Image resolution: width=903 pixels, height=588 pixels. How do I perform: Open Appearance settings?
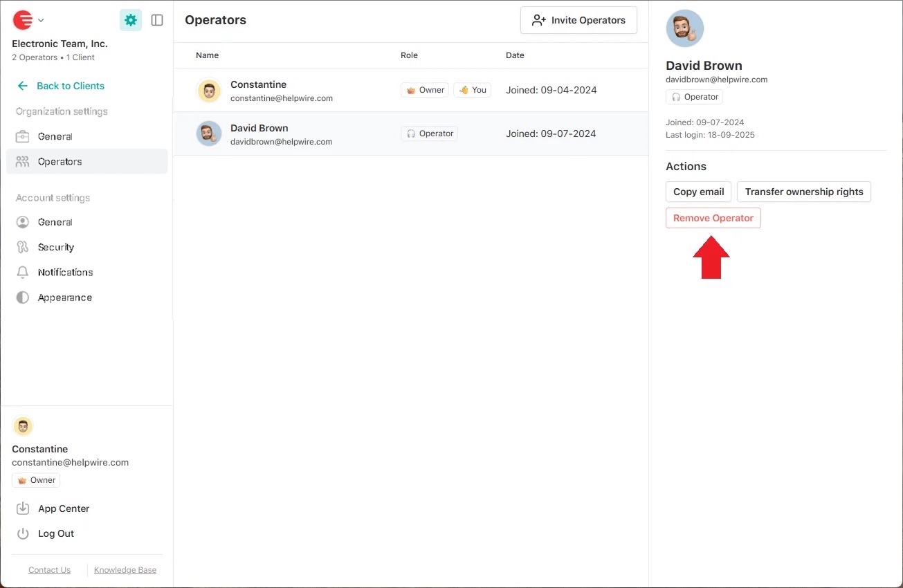[87, 297]
